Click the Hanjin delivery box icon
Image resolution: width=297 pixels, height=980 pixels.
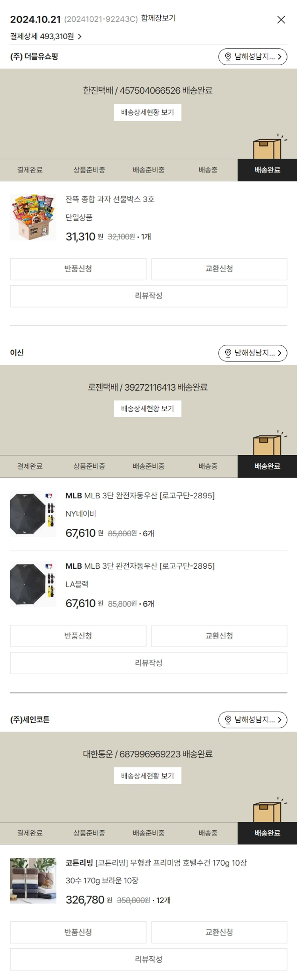(267, 148)
